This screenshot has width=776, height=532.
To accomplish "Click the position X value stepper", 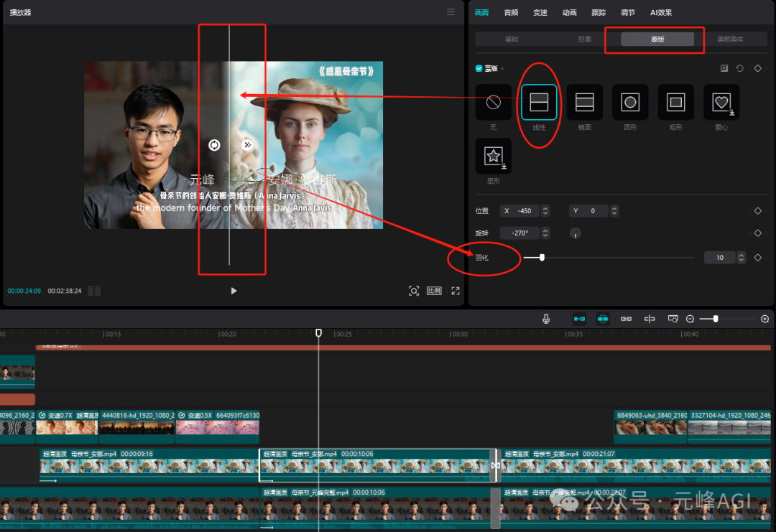I will click(x=545, y=210).
